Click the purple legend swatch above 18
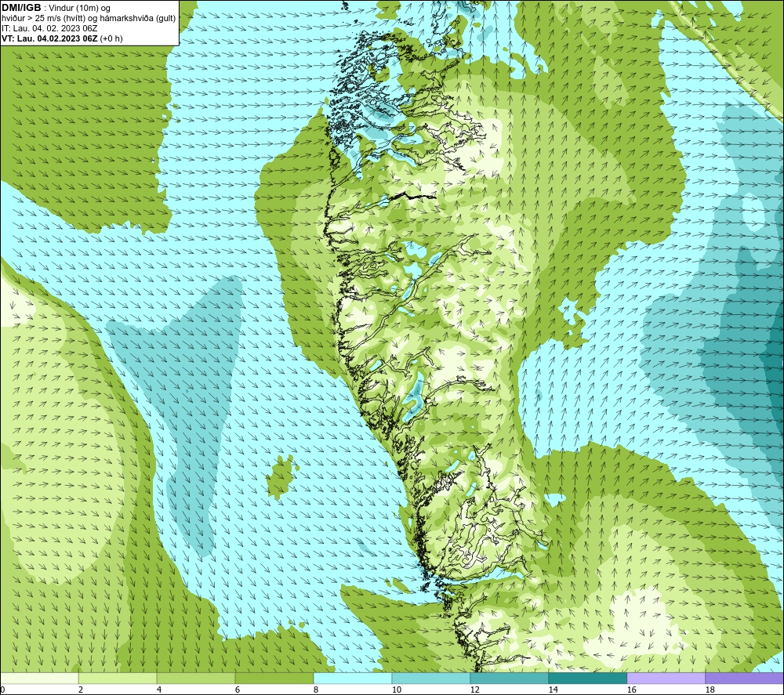784x695 pixels. [744, 678]
